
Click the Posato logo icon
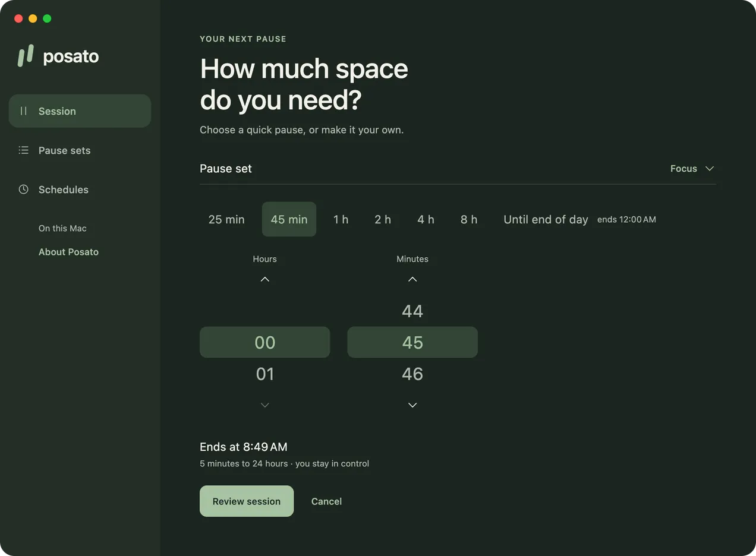click(26, 56)
